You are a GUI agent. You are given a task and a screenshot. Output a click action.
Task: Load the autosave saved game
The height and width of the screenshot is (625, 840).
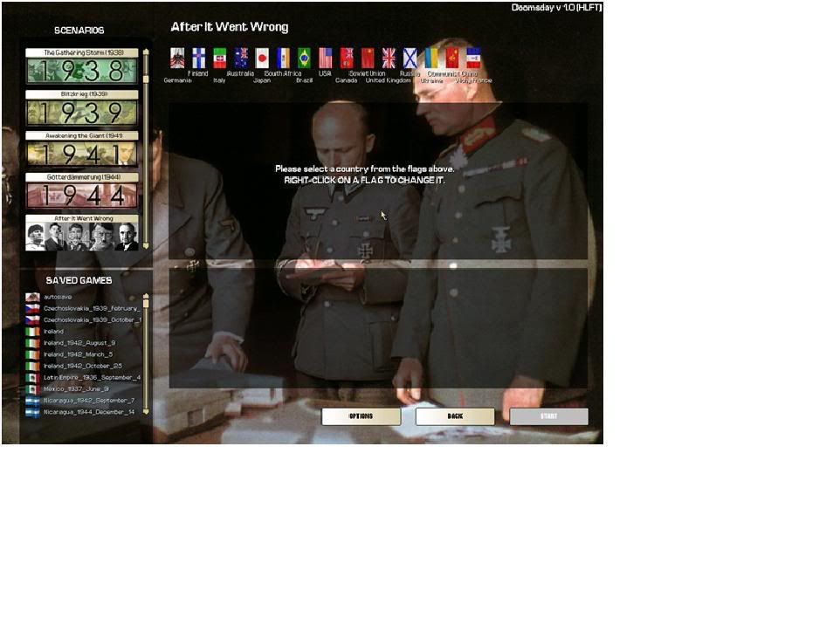coord(58,297)
